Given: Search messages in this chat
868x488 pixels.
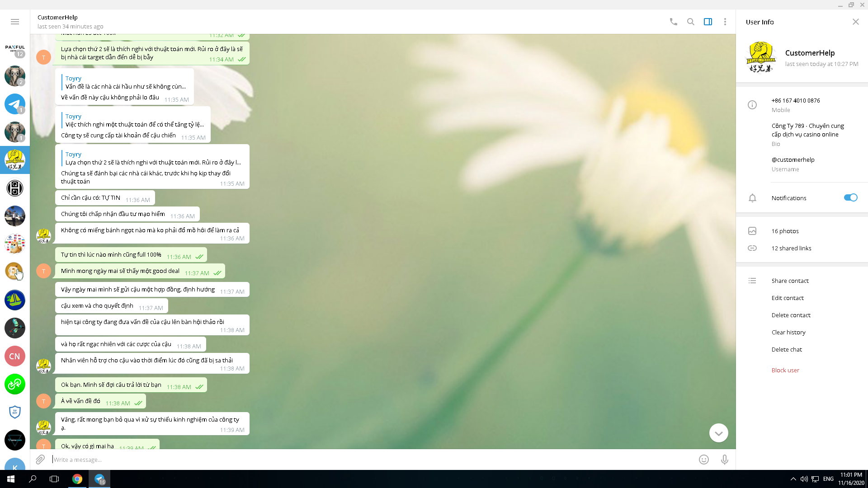Looking at the screenshot, I should [690, 22].
